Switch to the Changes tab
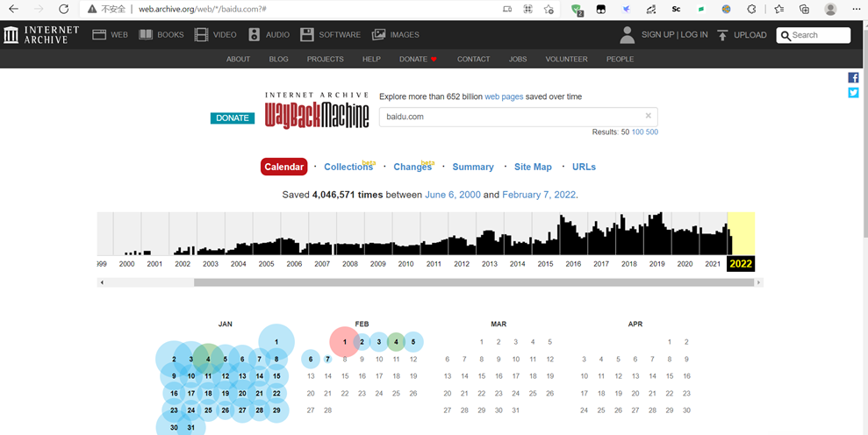Viewport: 868px width, 435px height. pyautogui.click(x=413, y=167)
